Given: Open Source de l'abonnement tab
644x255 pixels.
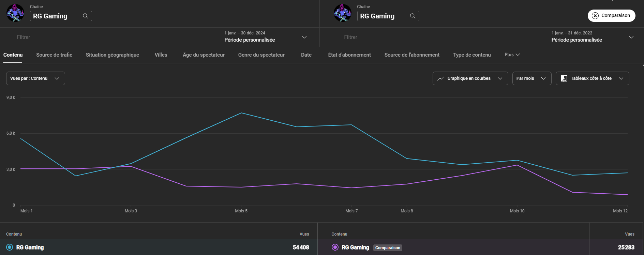Looking at the screenshot, I should 412,55.
